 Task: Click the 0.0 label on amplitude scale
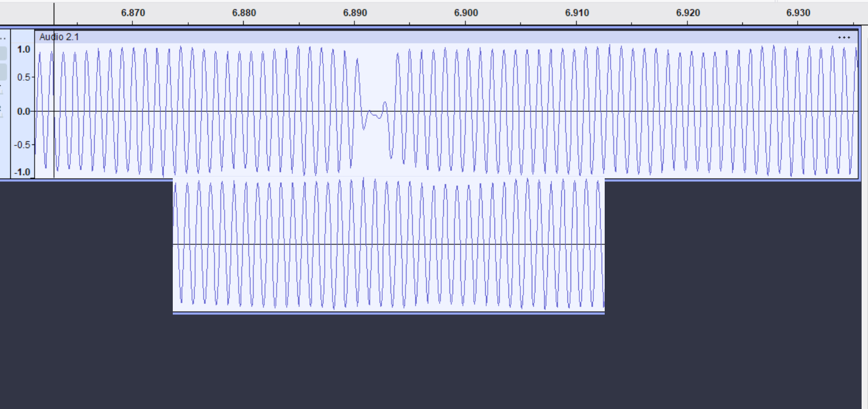pyautogui.click(x=24, y=111)
